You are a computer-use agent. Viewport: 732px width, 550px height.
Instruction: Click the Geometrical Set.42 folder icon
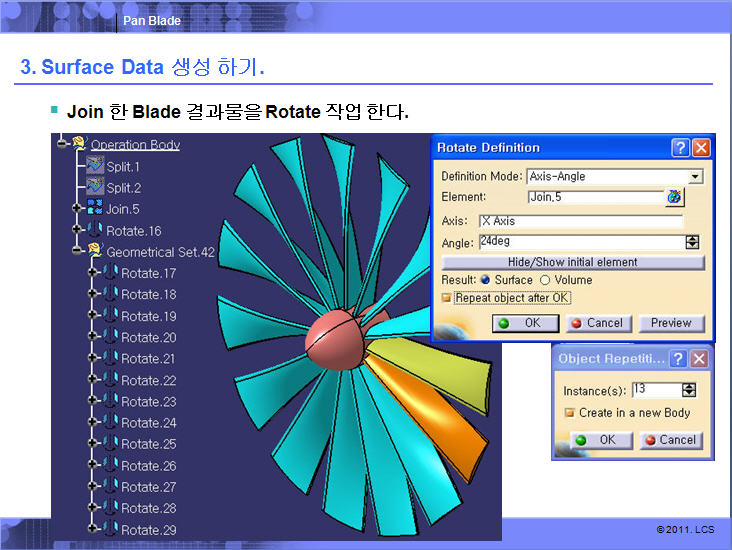click(95, 251)
